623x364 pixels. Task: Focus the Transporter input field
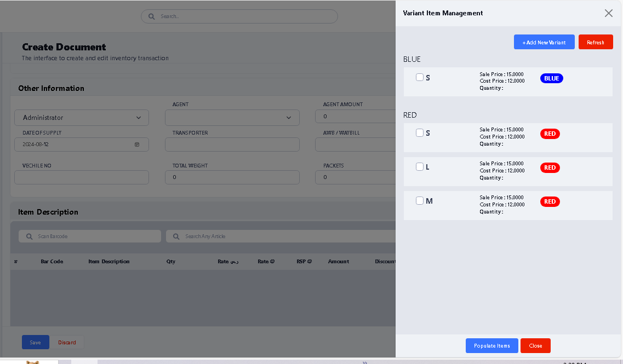(x=232, y=145)
